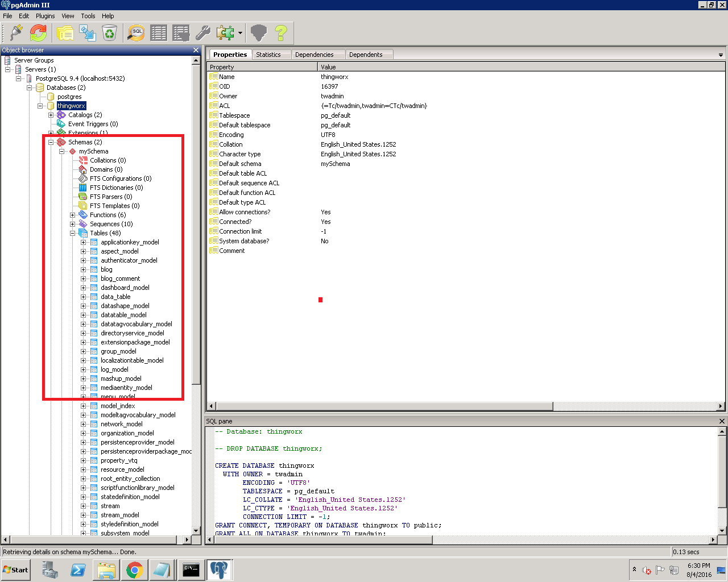The width and height of the screenshot is (728, 582).
Task: Drop the selected object with trash icon
Action: [109, 33]
